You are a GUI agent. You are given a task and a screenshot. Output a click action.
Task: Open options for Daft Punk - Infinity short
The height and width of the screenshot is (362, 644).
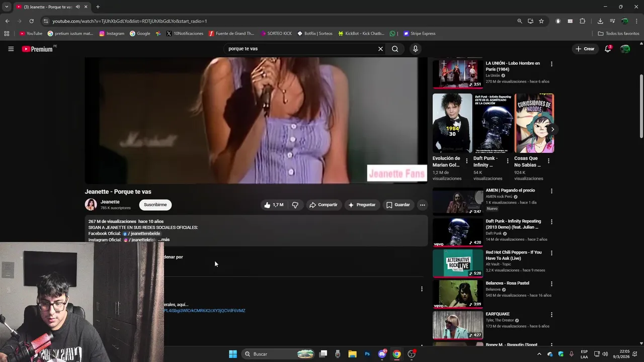click(x=507, y=161)
